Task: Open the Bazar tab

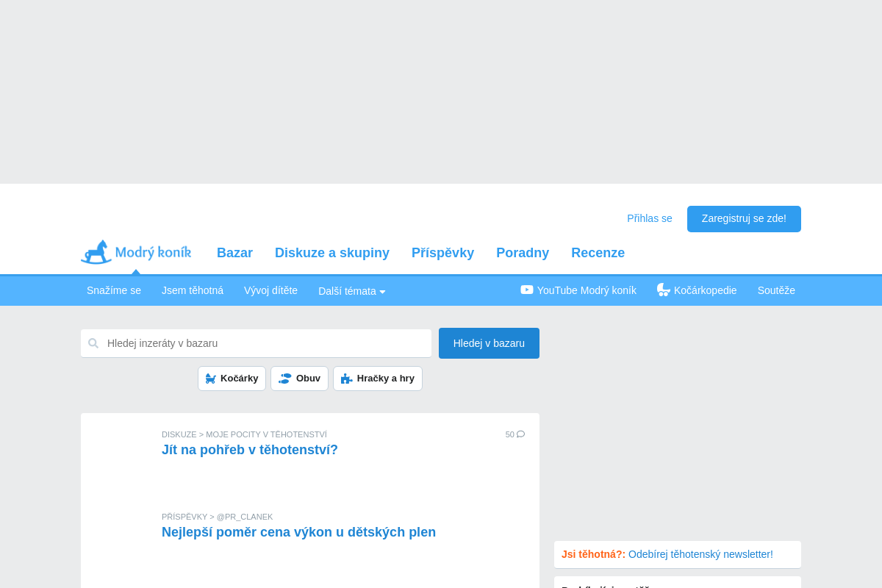Action: (x=234, y=253)
